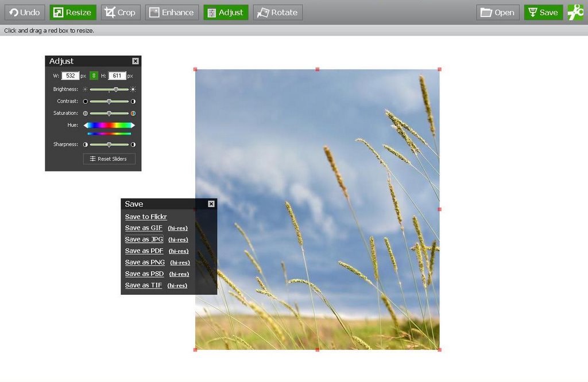Screen dimensions: 588x382
Task: Click the width (W) input field
Action: pyautogui.click(x=71, y=76)
